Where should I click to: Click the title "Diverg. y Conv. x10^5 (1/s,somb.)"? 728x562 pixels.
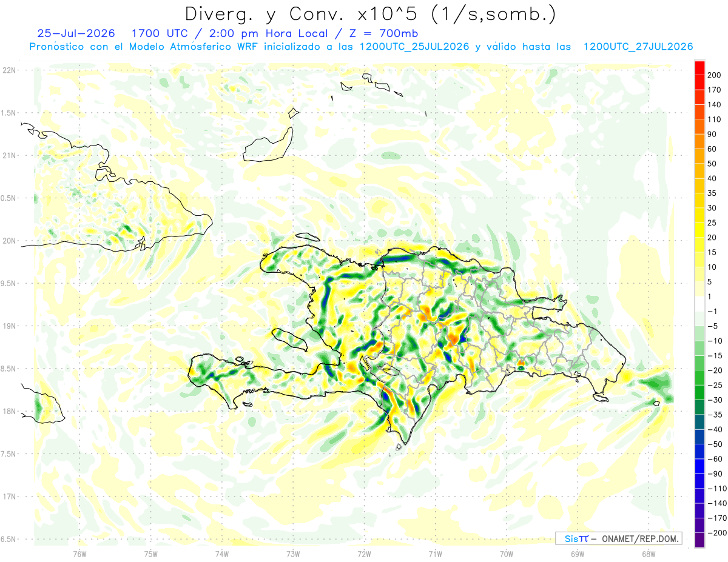(370, 14)
